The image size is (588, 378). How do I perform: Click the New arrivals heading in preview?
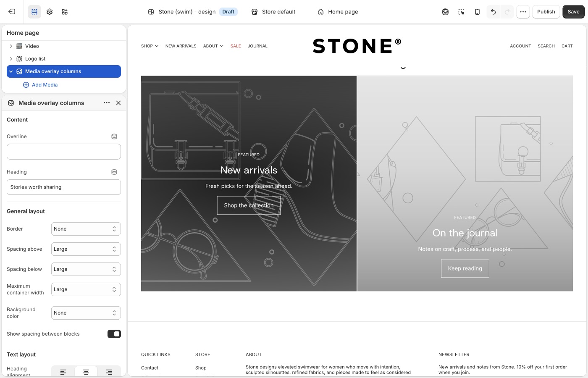point(249,170)
